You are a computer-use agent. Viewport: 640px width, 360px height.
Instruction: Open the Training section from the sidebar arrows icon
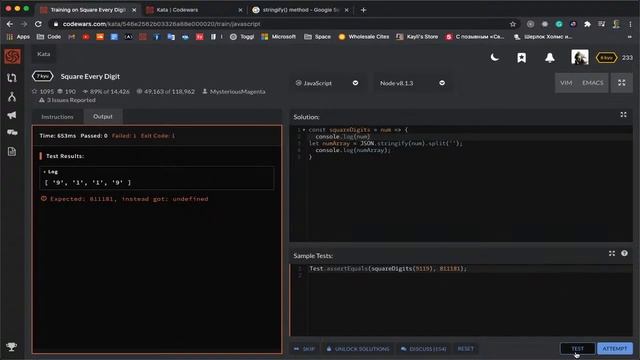pos(12,78)
